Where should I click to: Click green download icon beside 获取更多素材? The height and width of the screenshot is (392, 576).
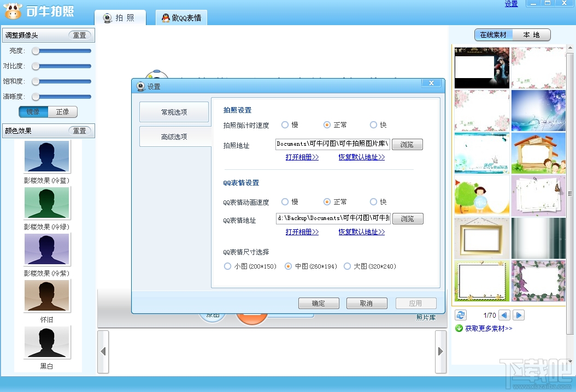tap(459, 328)
